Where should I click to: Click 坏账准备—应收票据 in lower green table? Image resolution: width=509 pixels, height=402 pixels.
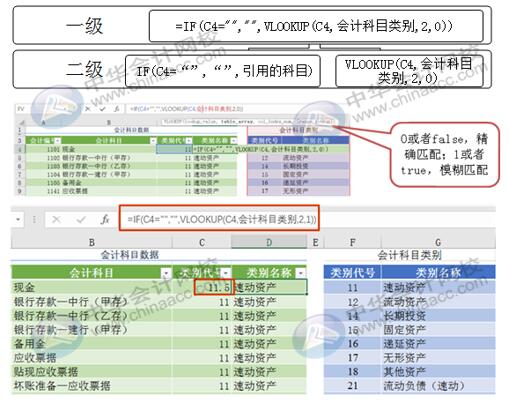(92, 386)
